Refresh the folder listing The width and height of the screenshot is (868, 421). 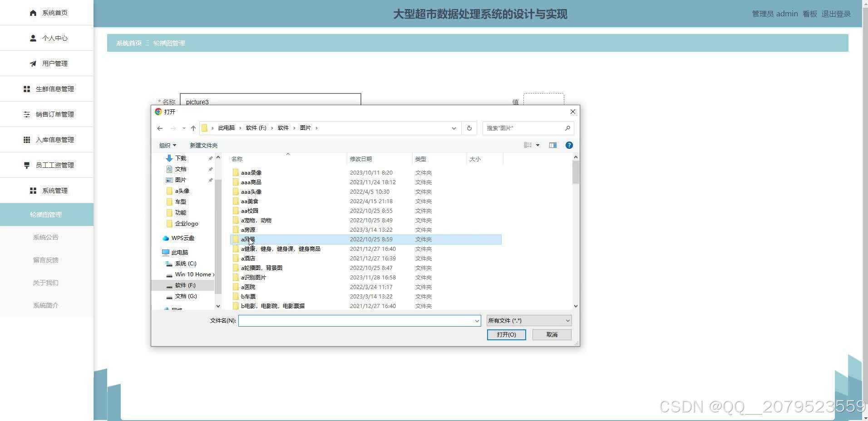[x=469, y=128]
